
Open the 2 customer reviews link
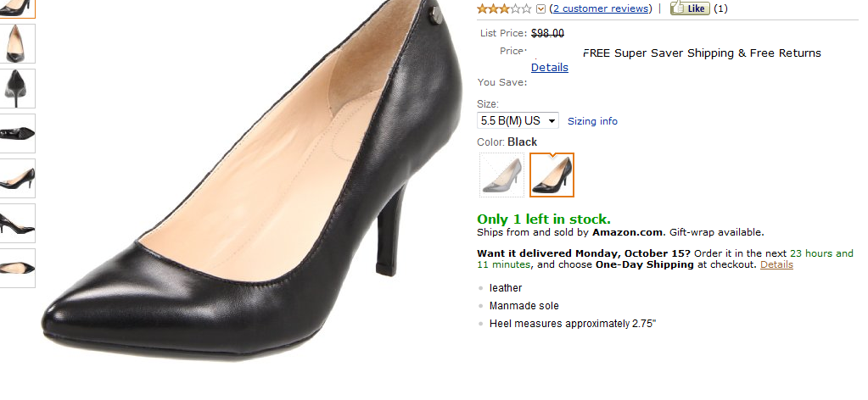point(601,8)
